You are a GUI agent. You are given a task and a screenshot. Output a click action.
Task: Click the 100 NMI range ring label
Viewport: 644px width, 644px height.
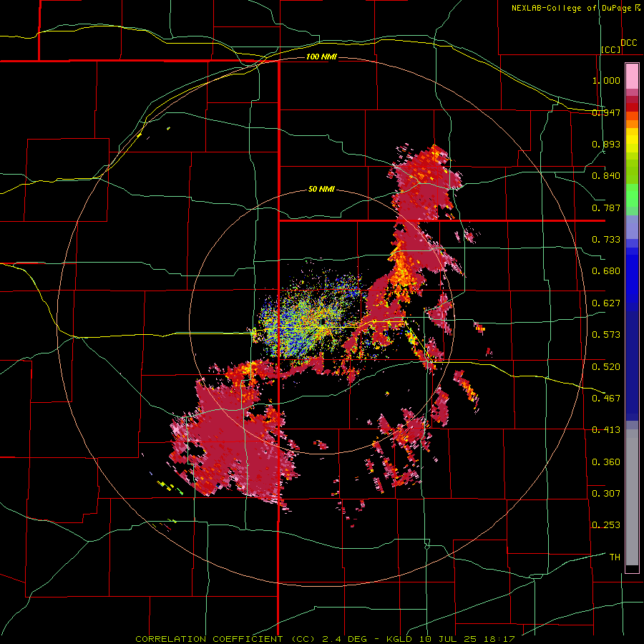pos(321,57)
